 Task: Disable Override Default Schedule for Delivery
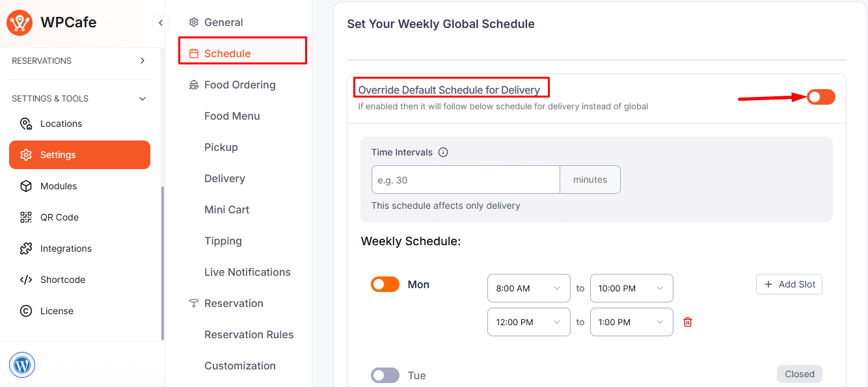pos(821,97)
